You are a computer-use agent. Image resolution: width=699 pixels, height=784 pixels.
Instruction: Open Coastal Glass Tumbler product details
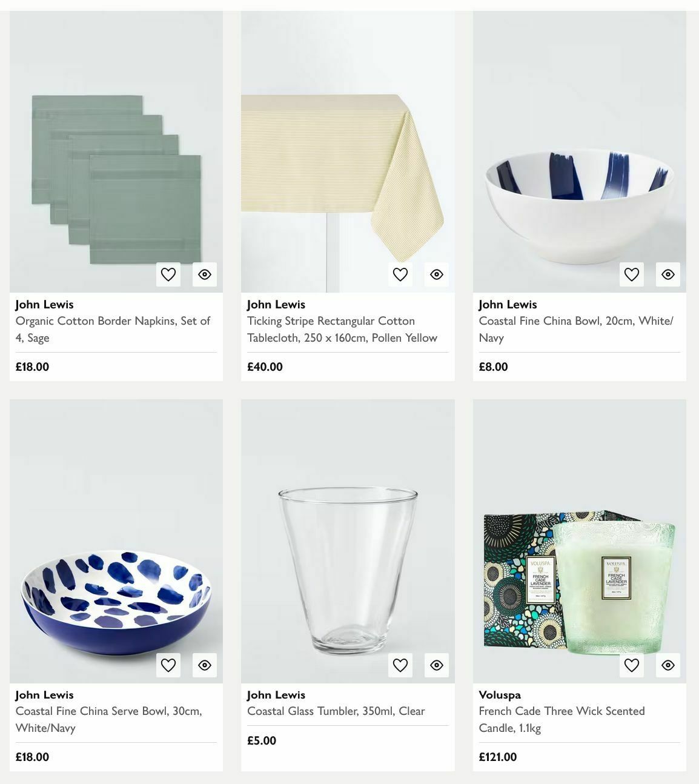coord(336,711)
